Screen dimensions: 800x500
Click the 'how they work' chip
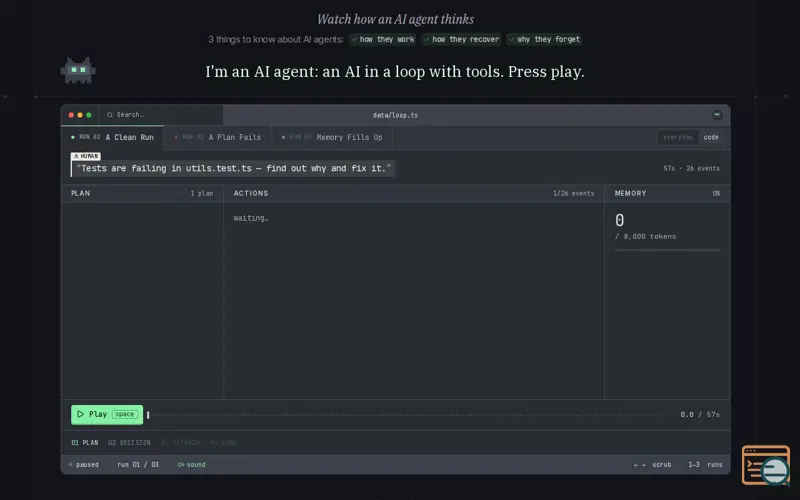[x=383, y=39]
